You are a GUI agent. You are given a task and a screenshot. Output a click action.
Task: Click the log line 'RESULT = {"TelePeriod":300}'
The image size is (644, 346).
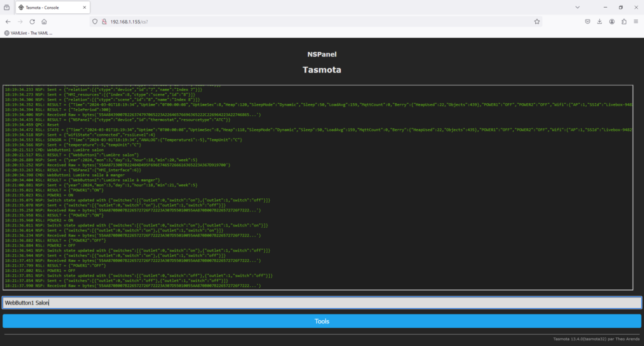58,109
